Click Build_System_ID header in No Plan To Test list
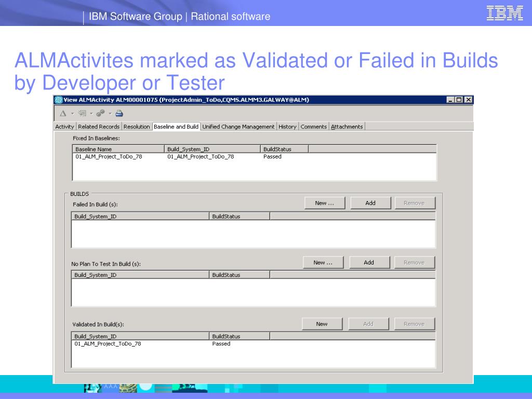The image size is (532, 399). pyautogui.click(x=140, y=275)
